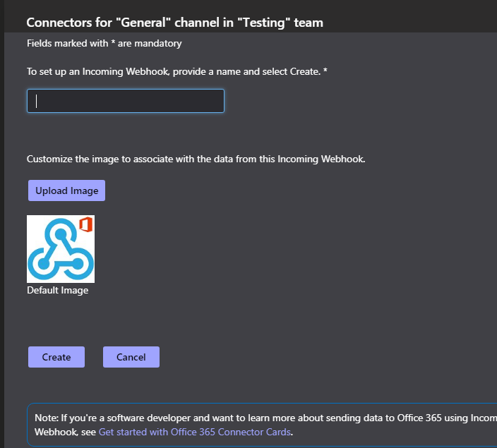Open Get started with Office 365 Connector Cards
Image resolution: width=497 pixels, height=448 pixels.
point(195,432)
